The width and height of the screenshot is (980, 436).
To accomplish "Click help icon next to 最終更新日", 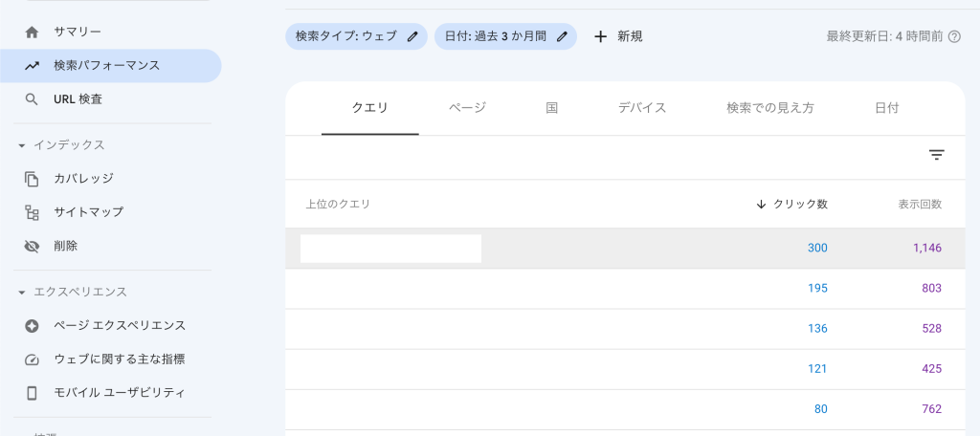I will point(954,37).
